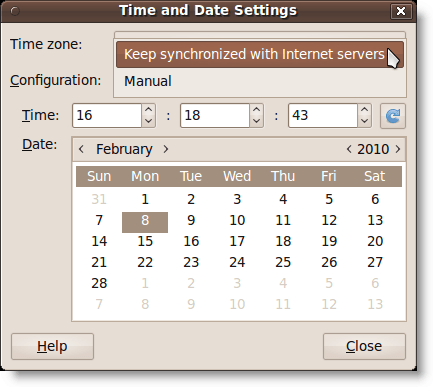Select February 9 in the calendar
Screen dimensions: 433x387
tap(191, 220)
